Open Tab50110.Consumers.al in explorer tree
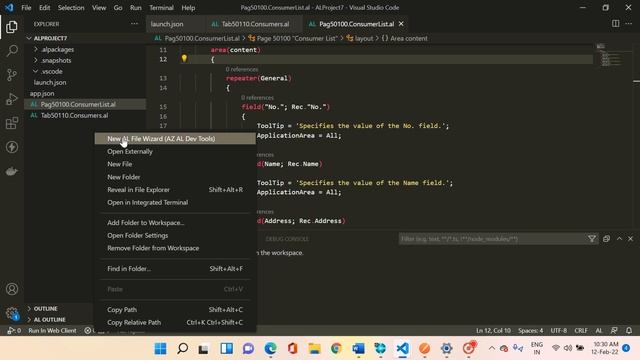Image resolution: width=640 pixels, height=360 pixels. point(85,116)
